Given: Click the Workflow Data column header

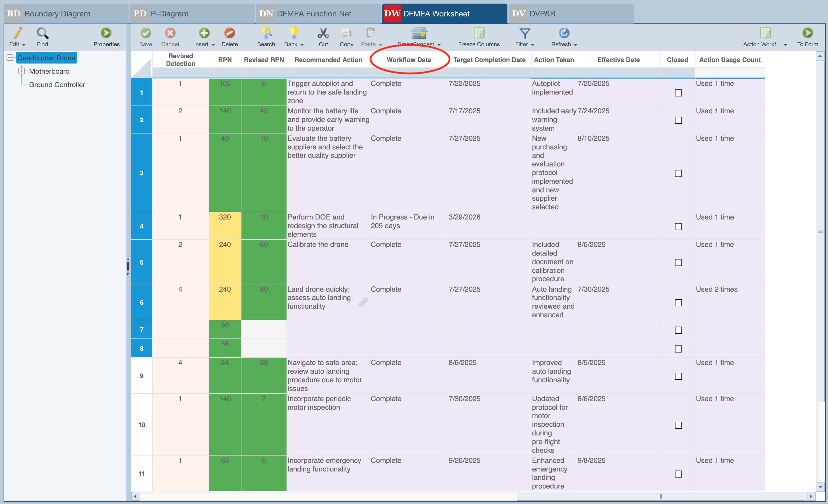Looking at the screenshot, I should (x=409, y=60).
